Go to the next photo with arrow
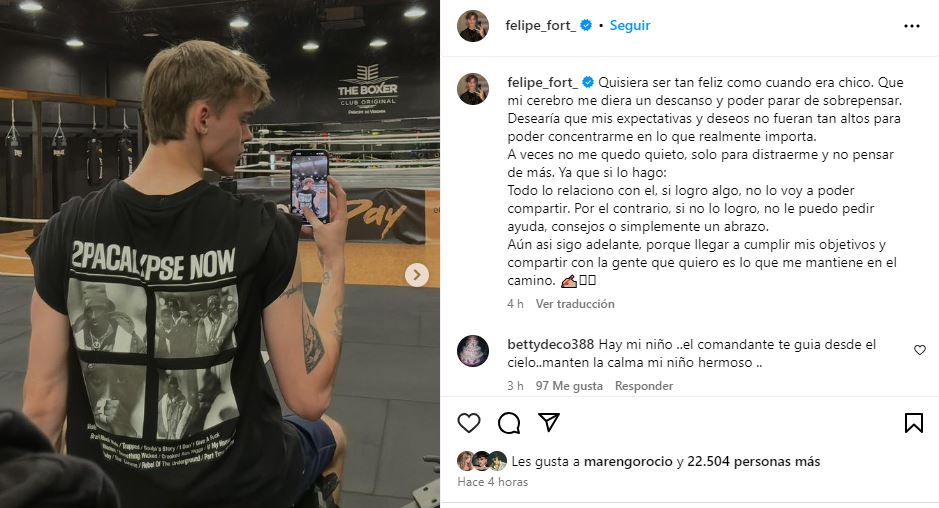Viewport: 939px width, 508px height. [x=417, y=275]
